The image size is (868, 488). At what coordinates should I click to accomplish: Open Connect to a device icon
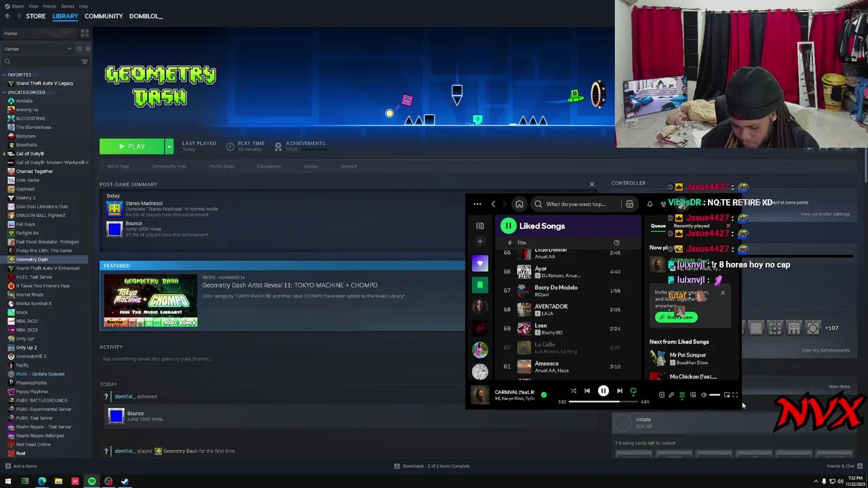click(692, 395)
